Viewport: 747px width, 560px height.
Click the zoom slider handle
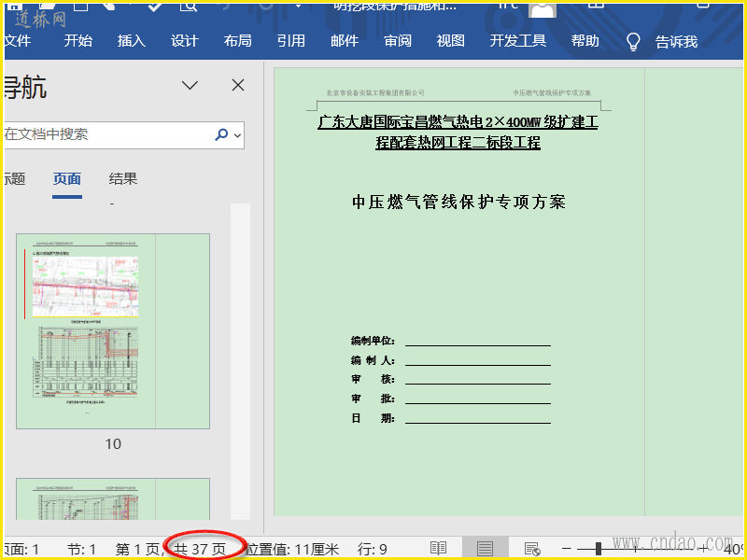[599, 549]
